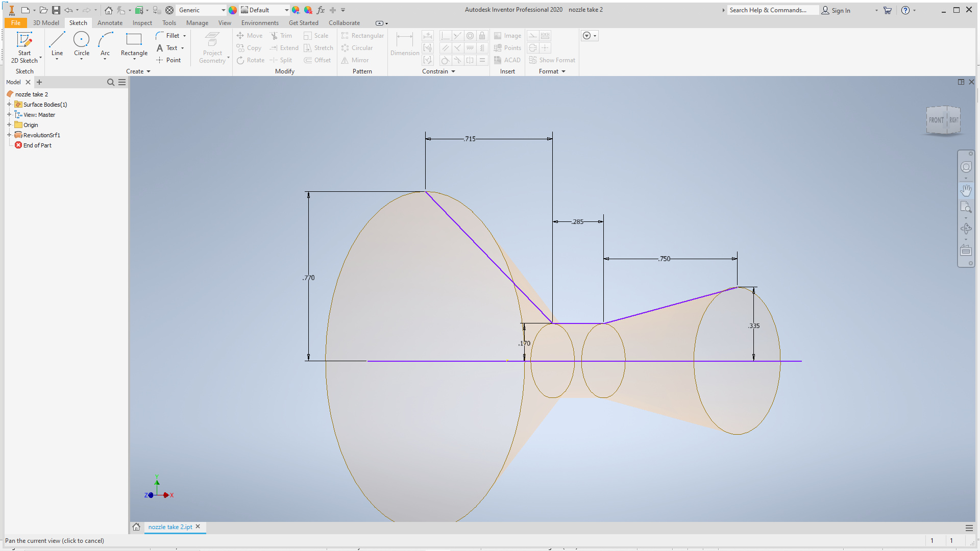Select RevolutionSrf1 in the model browser
The width and height of the screenshot is (980, 551).
point(41,135)
